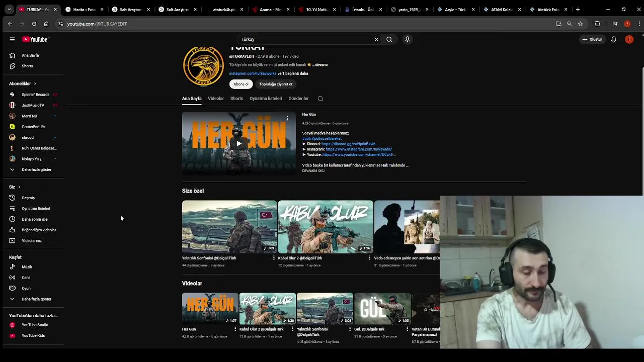Open the notifications bell

tap(614, 39)
